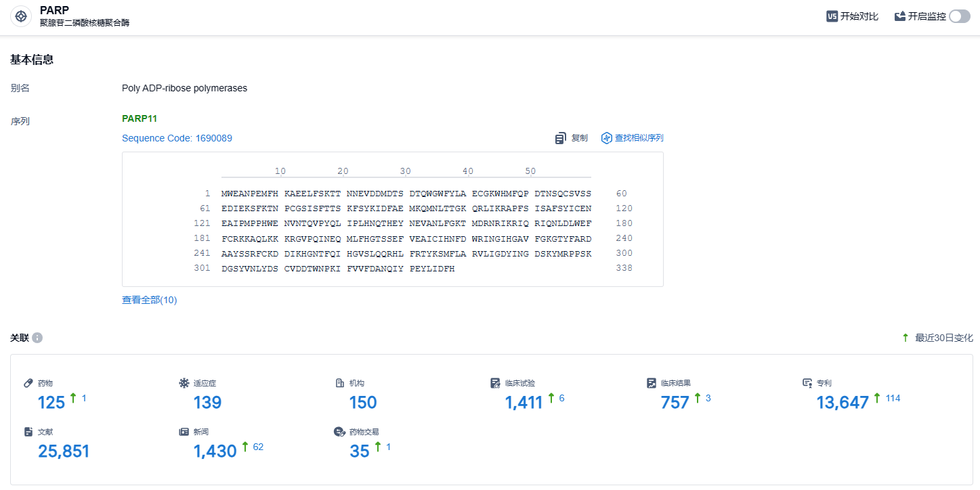Viewport: 980px width, 490px height.
Task: Open Sequence Code 1690089 link
Action: (x=177, y=138)
